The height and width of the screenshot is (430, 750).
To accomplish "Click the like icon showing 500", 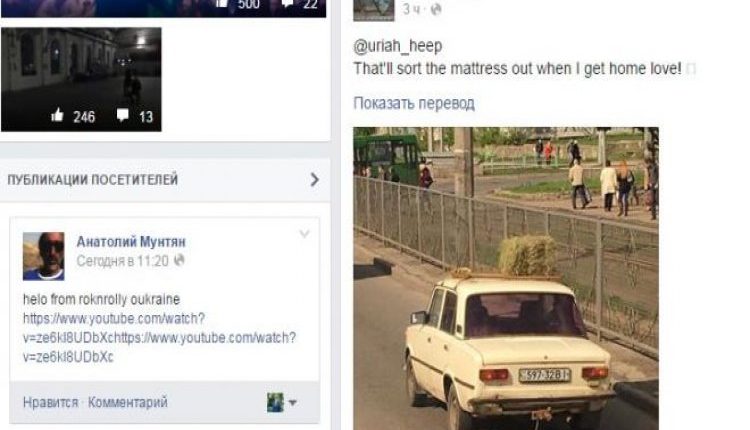I will (222, 4).
